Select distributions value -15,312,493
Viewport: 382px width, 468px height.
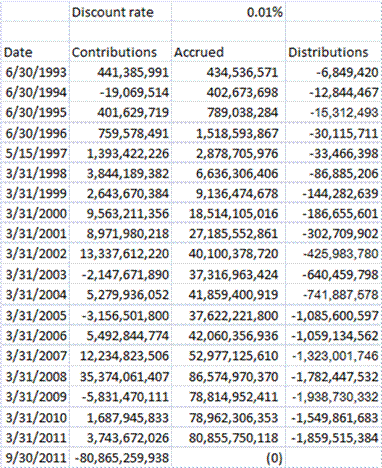(333, 113)
